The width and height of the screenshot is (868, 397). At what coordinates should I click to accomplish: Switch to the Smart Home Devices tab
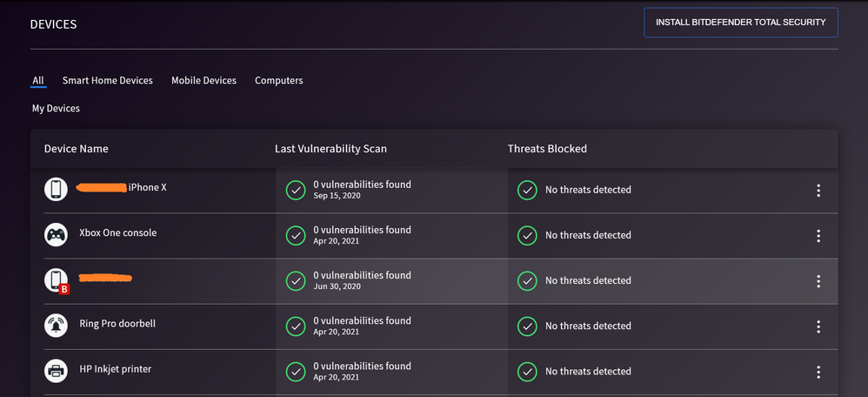click(x=107, y=80)
